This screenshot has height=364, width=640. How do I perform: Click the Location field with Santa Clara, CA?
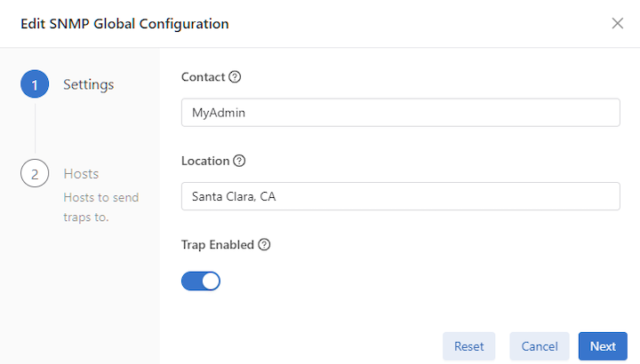coord(401,196)
